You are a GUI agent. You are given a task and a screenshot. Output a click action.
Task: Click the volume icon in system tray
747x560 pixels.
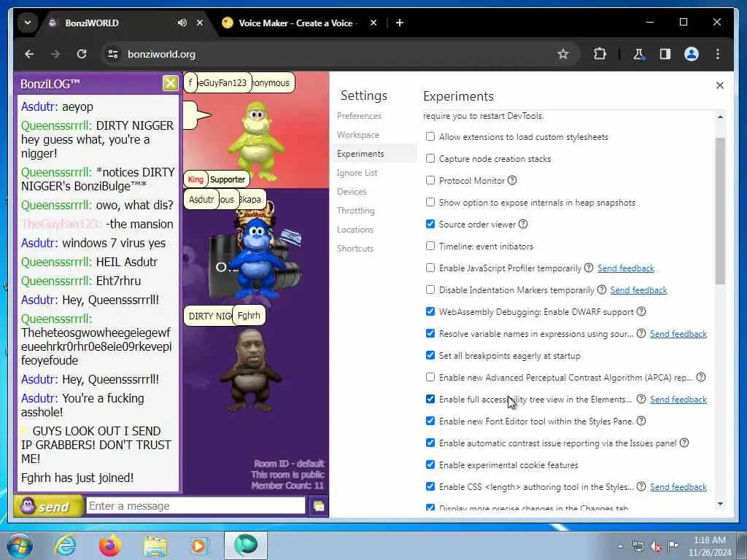pyautogui.click(x=656, y=547)
